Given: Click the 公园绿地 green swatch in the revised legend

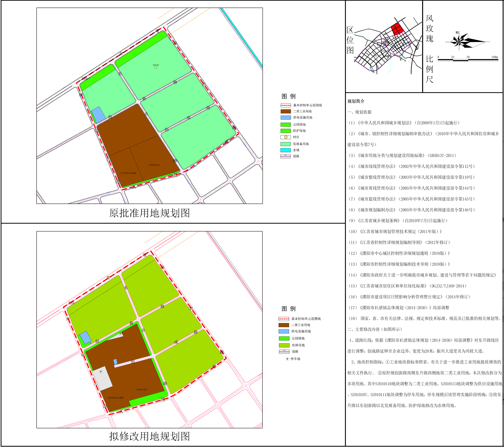Looking at the screenshot, I should click(x=284, y=338).
